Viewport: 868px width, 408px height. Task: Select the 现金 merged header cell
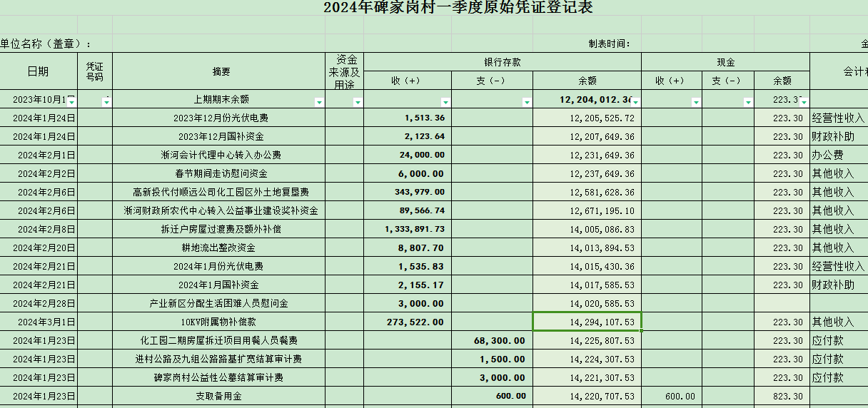coord(725,62)
